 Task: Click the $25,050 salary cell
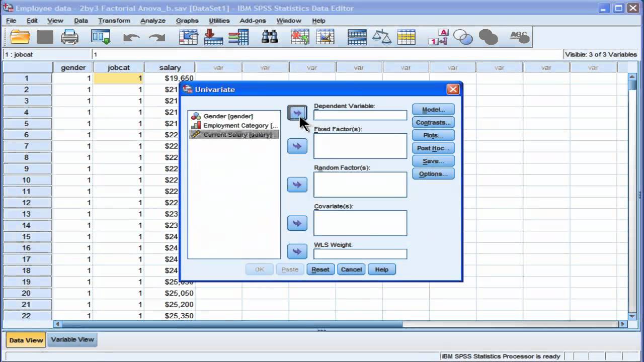[x=170, y=293]
